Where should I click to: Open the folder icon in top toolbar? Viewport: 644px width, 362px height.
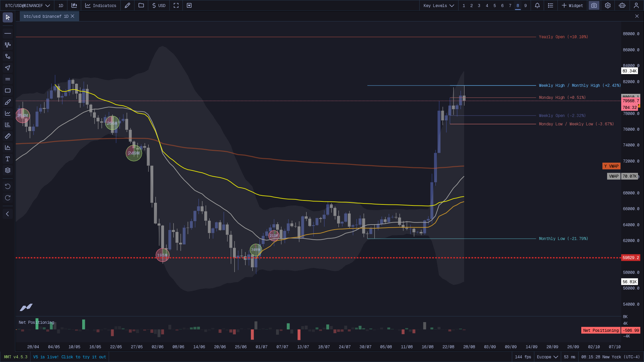pos(141,5)
